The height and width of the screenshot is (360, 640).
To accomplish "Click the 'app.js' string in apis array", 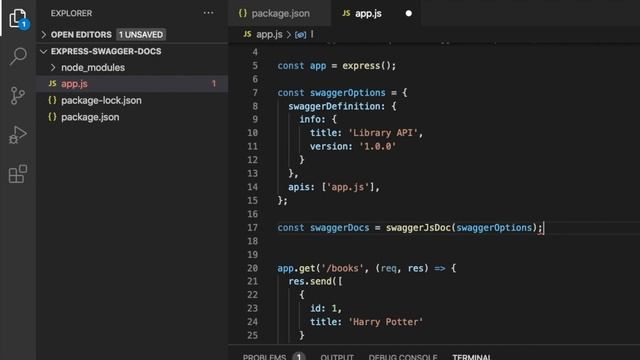I will (348, 187).
